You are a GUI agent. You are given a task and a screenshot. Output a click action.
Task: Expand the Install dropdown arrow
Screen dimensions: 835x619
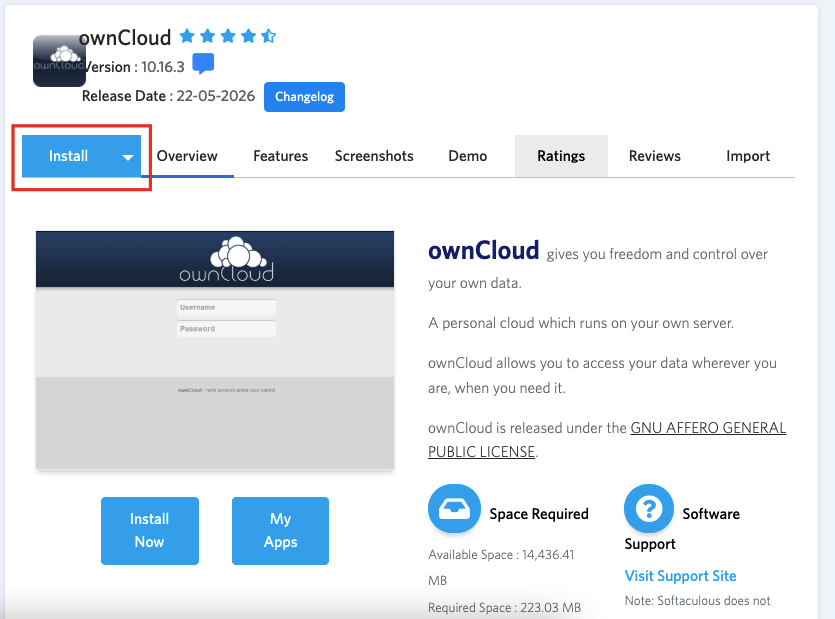128,157
